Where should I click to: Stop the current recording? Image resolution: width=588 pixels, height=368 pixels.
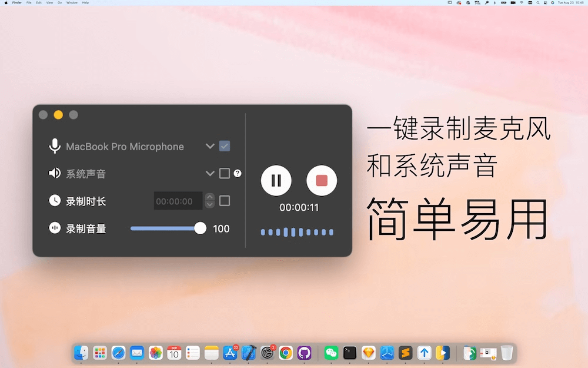(321, 180)
